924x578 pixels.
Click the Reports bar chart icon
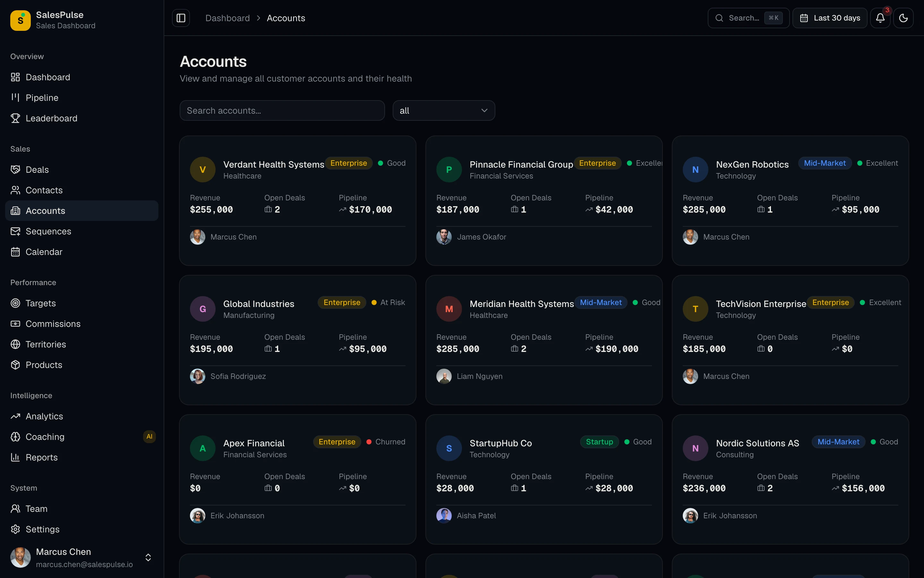[15, 458]
